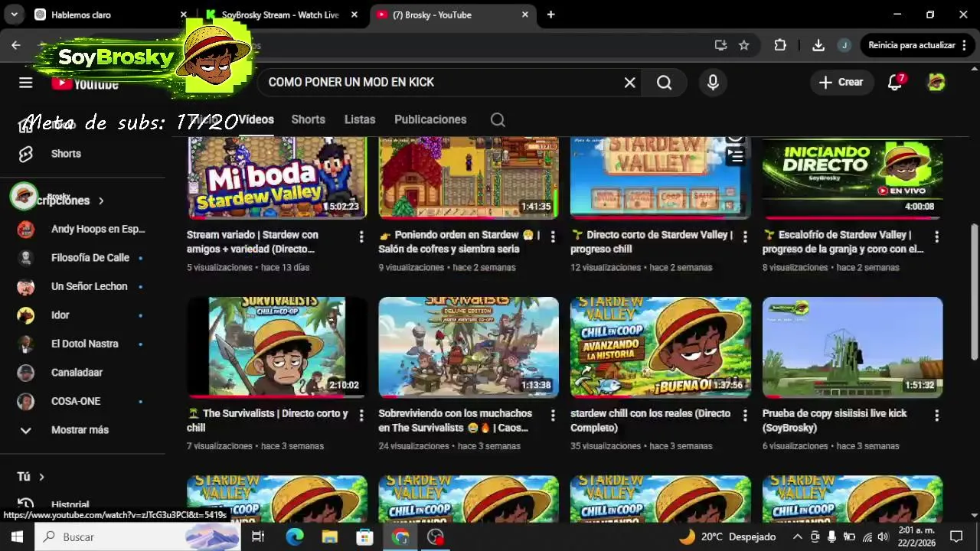Open video title stardew chill con los reales

[x=650, y=420]
